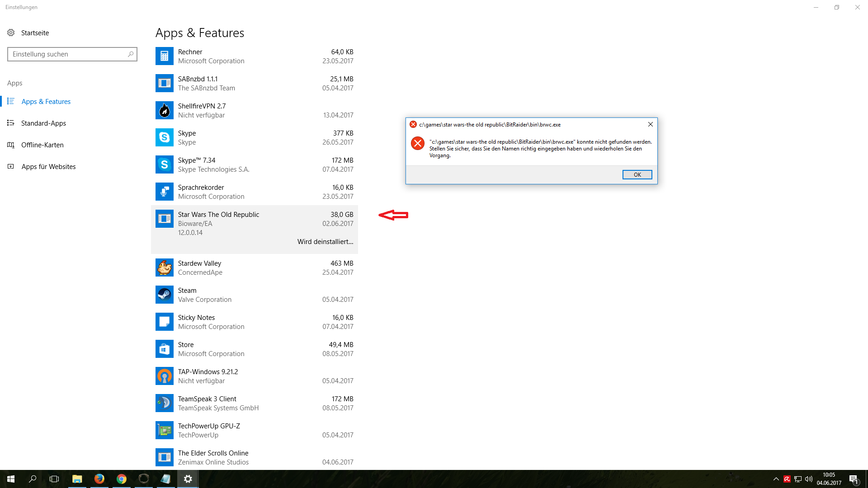This screenshot has height=488, width=868.
Task: Open taskbar search magnifier
Action: 33,479
